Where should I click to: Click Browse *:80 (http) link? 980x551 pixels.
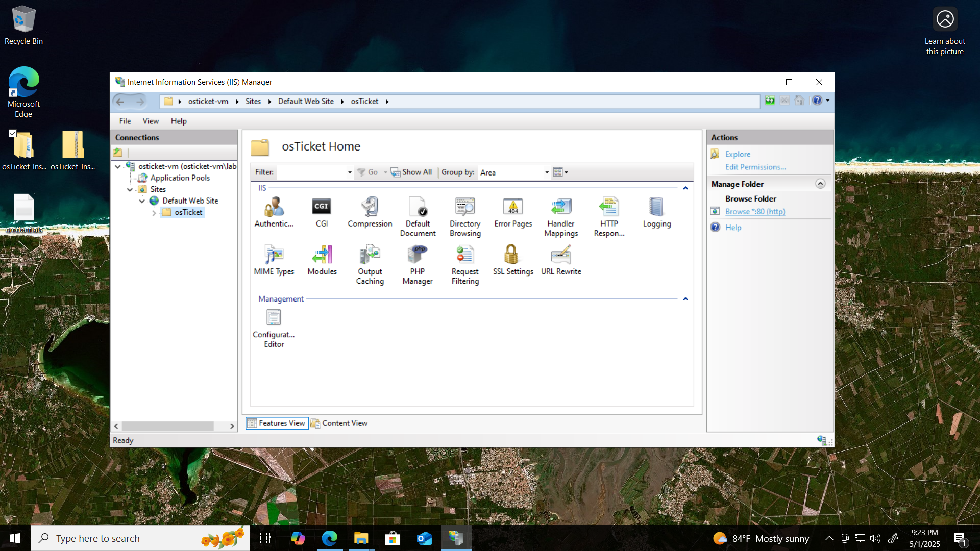[x=755, y=211]
